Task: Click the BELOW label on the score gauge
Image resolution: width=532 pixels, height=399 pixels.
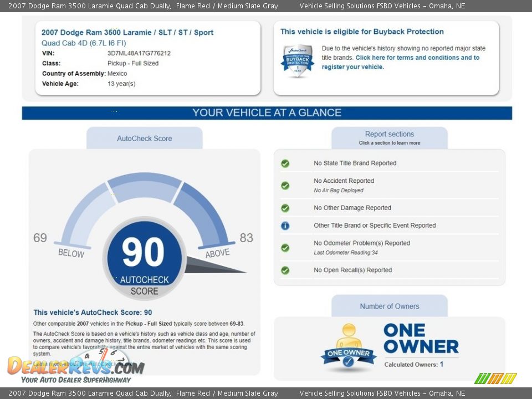Action: pos(71,253)
